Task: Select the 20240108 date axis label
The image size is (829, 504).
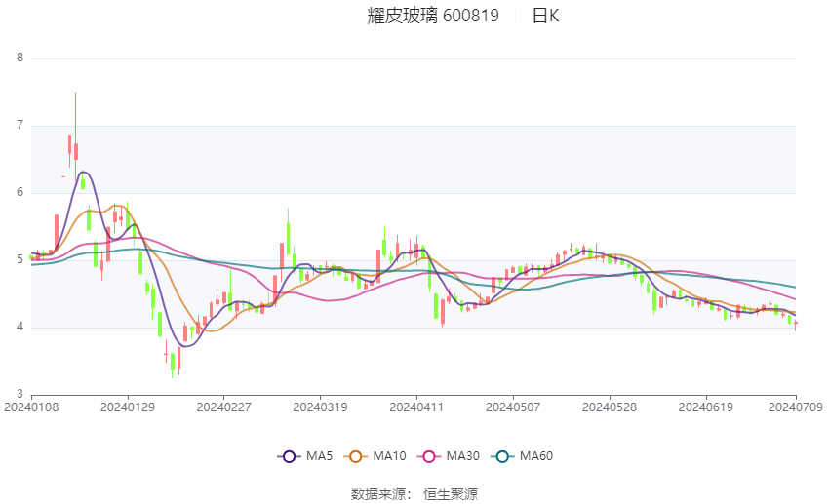Action: pos(31,407)
